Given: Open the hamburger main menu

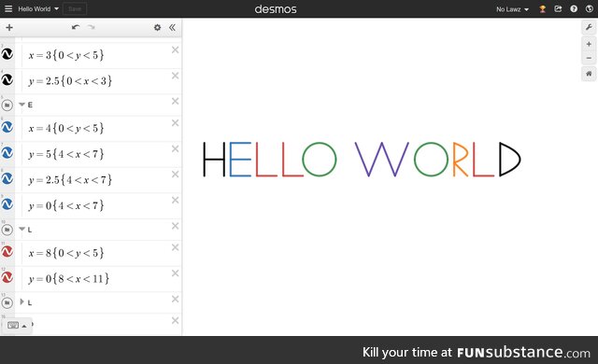Looking at the screenshot, I should point(8,8).
